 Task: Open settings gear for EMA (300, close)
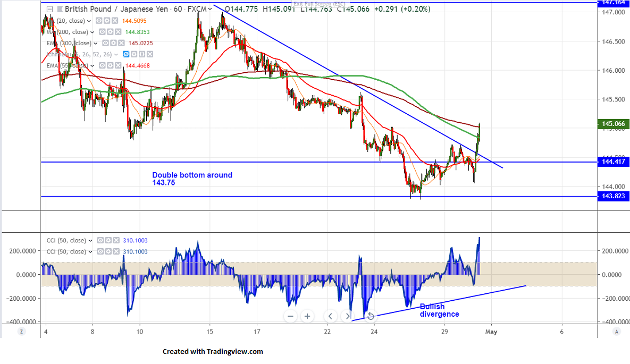coord(113,43)
